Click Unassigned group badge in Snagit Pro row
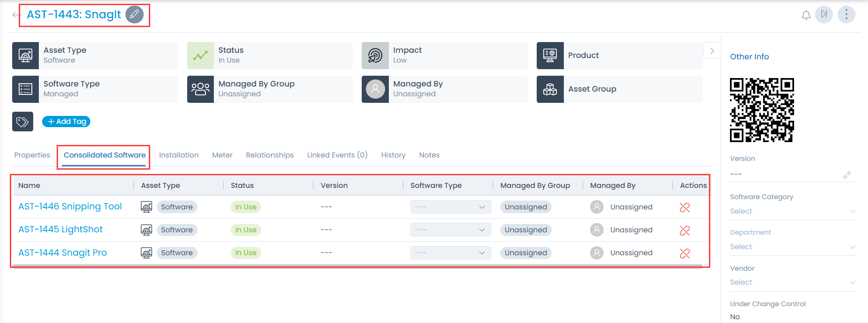Screen dimensions: 868x323 click(x=526, y=253)
